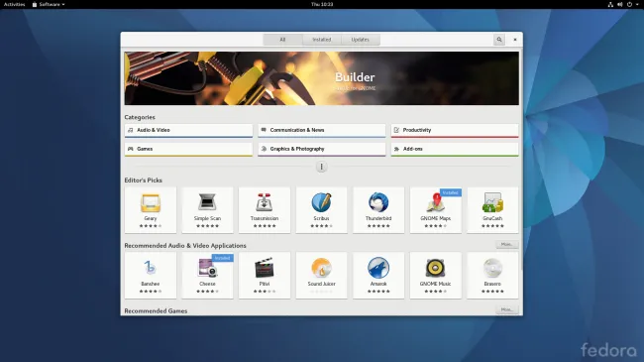Open the Cheese app tile
The width and height of the screenshot is (644, 362).
click(207, 276)
